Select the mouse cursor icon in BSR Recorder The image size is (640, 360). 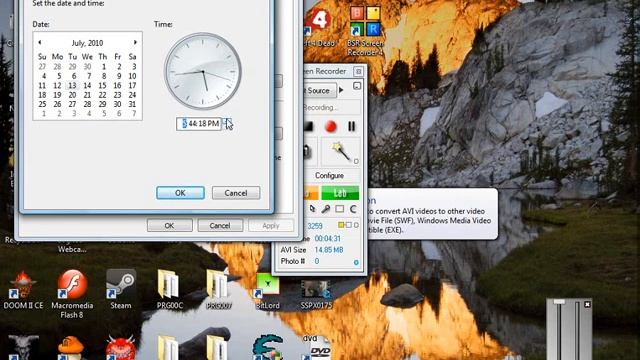[312, 209]
